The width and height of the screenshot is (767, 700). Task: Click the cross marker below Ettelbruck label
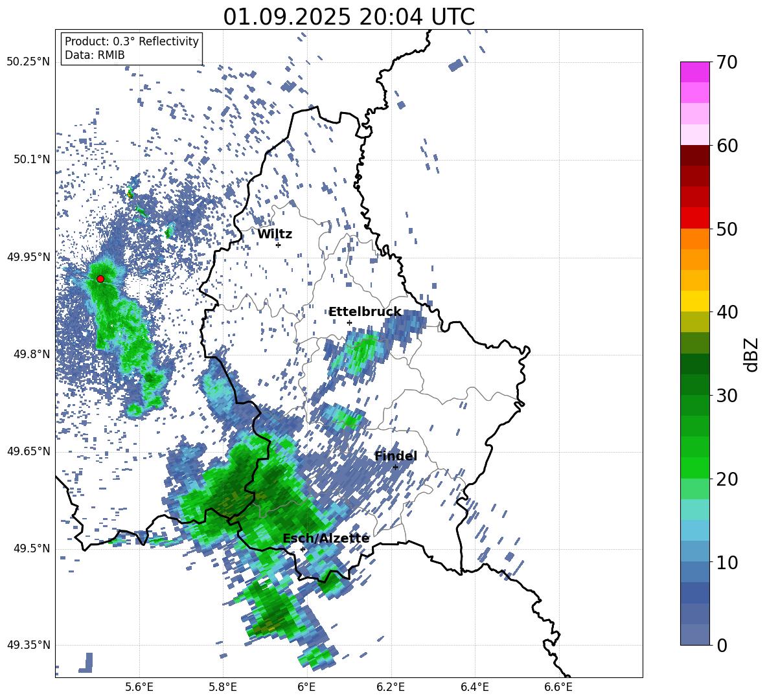349,322
